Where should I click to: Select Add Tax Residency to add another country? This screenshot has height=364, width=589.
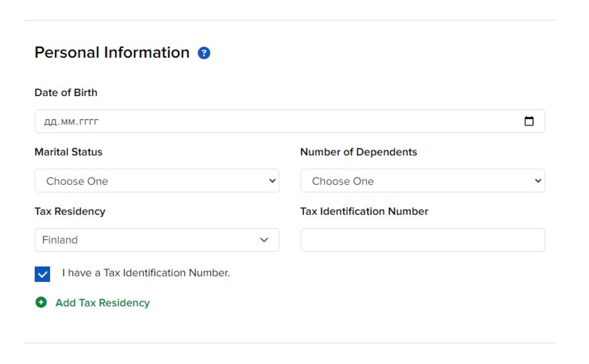tap(102, 302)
